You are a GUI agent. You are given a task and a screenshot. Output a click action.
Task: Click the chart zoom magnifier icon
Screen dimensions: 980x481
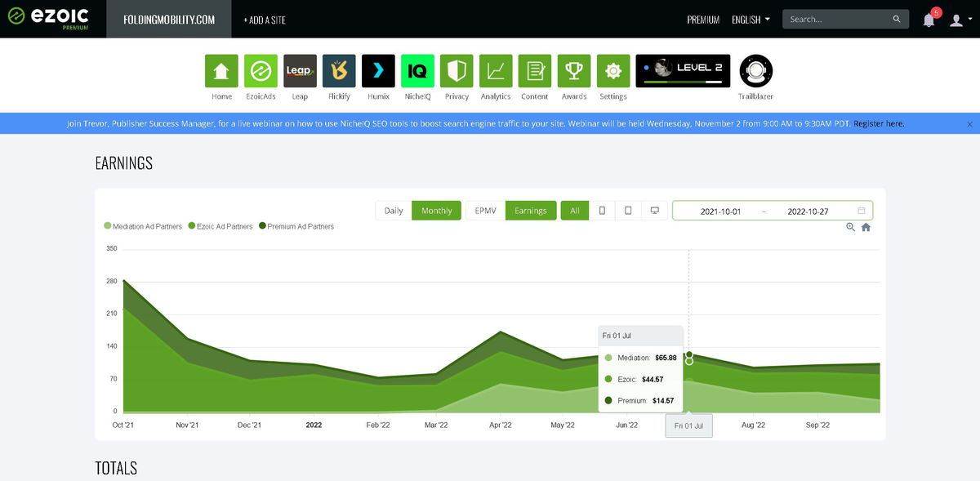click(x=851, y=227)
